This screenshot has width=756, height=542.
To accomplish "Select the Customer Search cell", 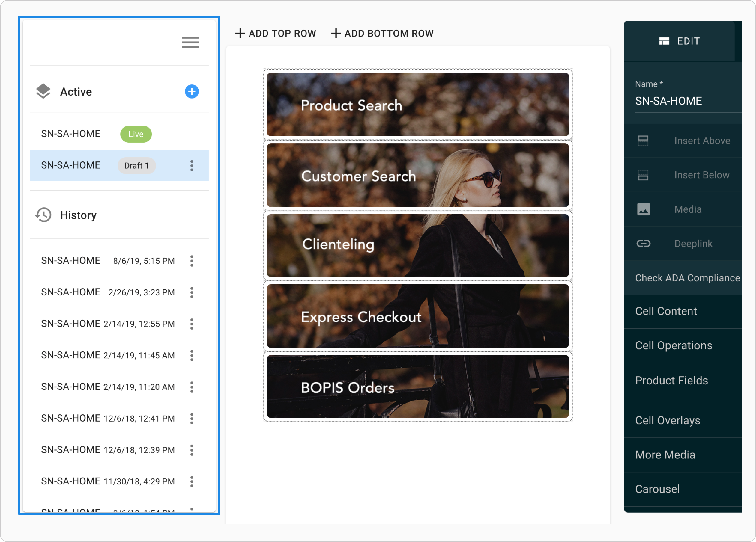I will point(418,175).
